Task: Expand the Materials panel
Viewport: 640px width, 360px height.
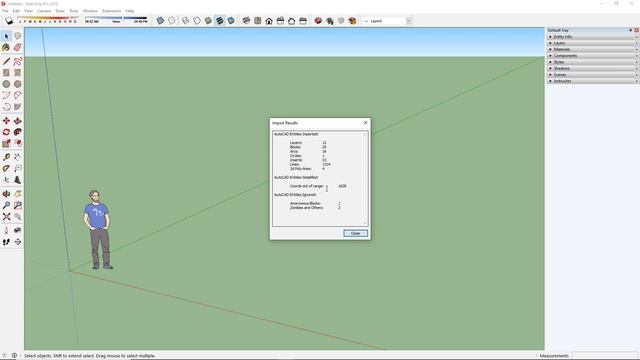Action: tap(593, 49)
